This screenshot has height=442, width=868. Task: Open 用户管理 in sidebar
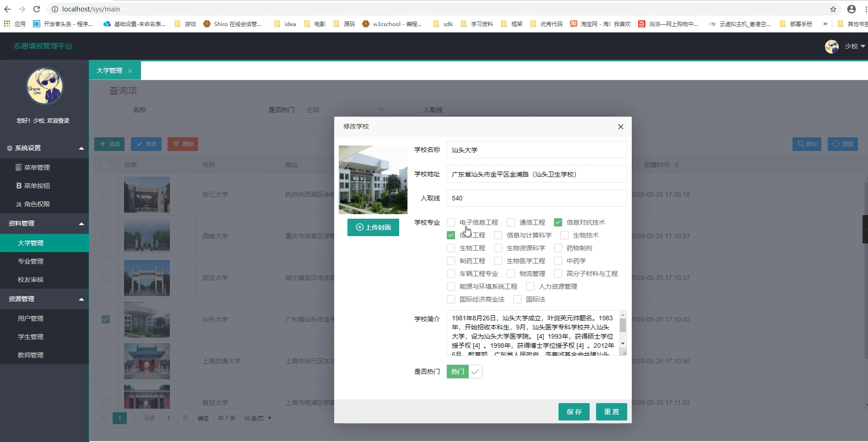point(44,318)
